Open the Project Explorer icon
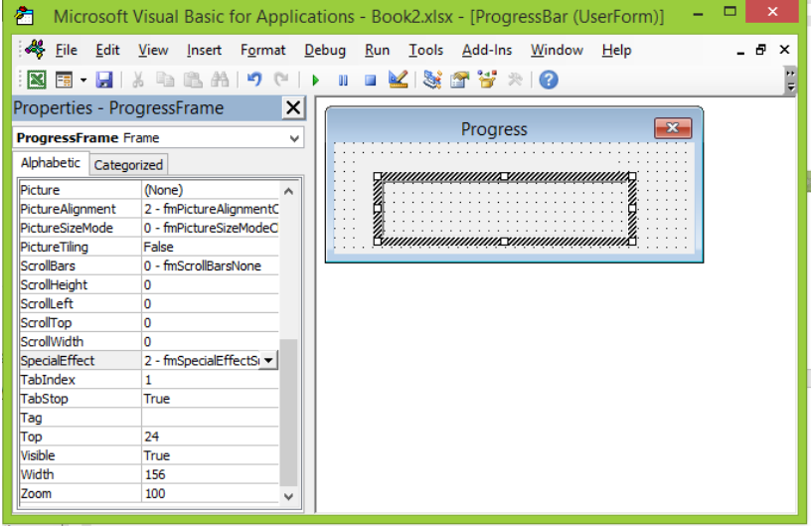This screenshot has width=812, height=526. click(432, 80)
